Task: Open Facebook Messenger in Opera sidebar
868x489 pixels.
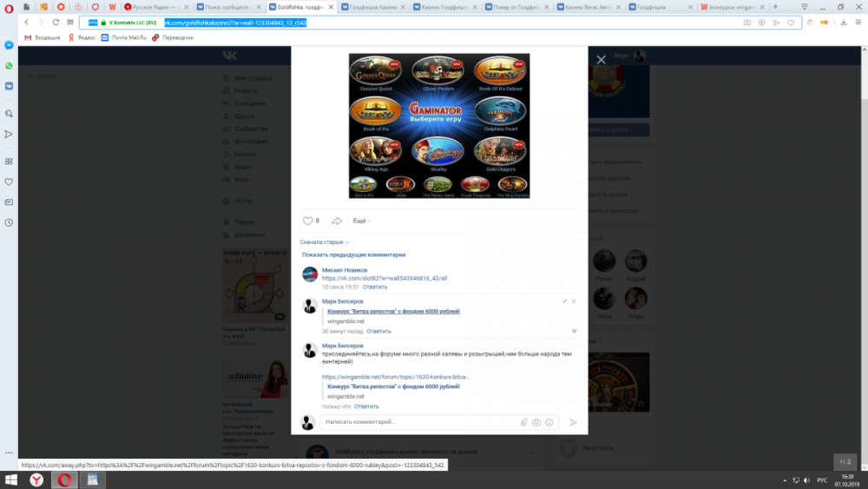Action: [x=9, y=45]
